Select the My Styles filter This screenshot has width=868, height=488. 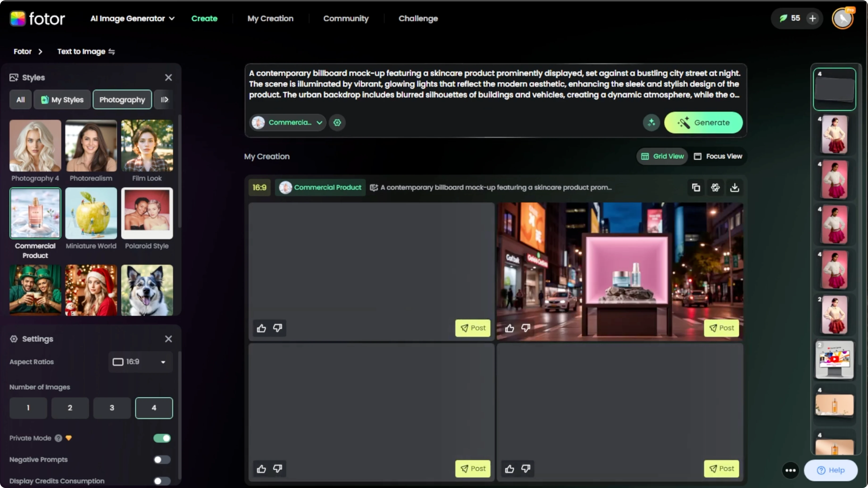point(62,100)
